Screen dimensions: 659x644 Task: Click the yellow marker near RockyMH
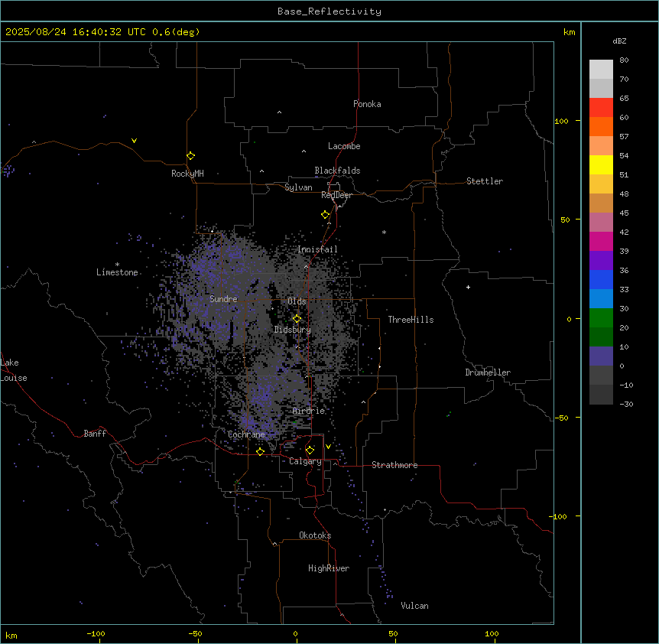[190, 156]
